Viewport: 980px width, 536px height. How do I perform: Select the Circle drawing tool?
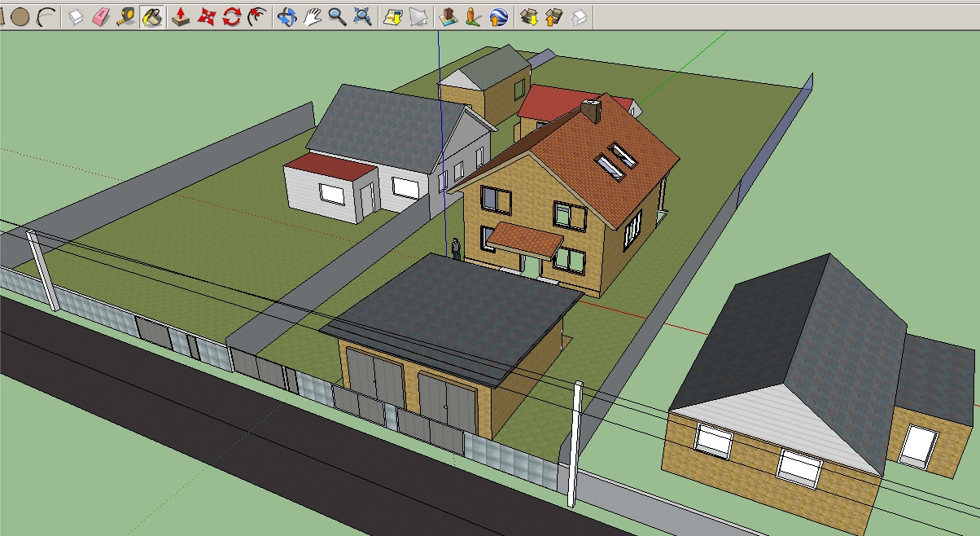[x=20, y=16]
